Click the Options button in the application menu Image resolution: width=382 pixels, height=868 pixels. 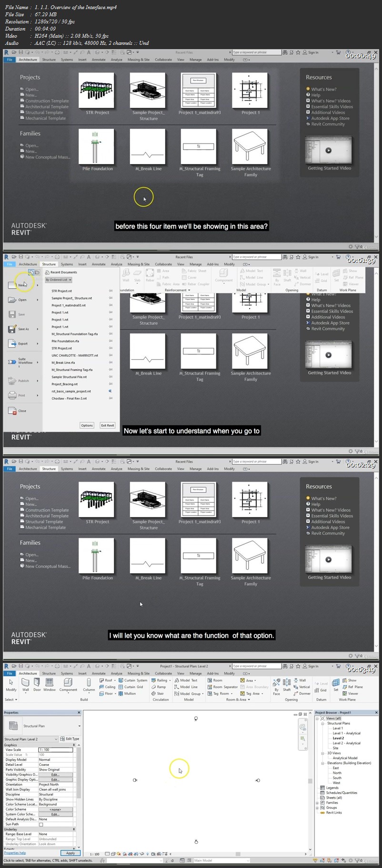[x=87, y=425]
